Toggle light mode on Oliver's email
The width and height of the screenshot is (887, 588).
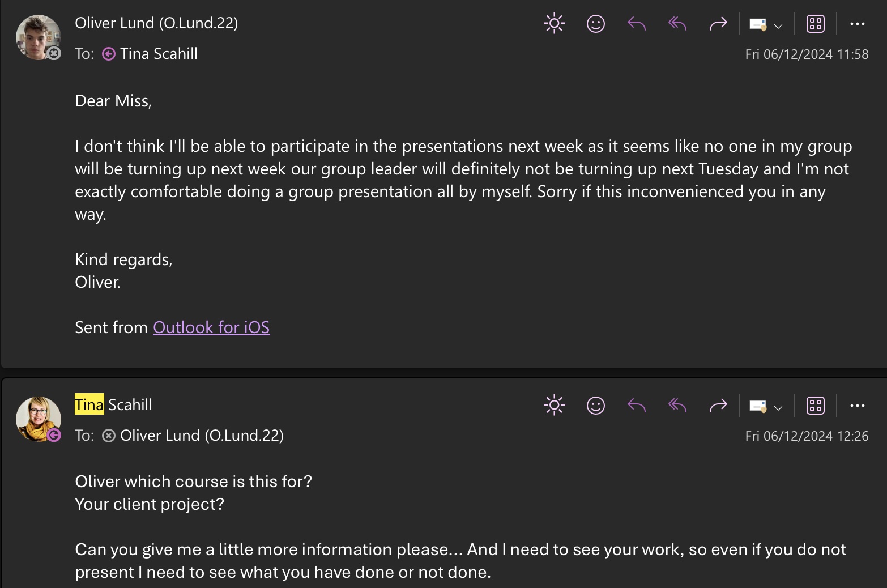point(554,24)
